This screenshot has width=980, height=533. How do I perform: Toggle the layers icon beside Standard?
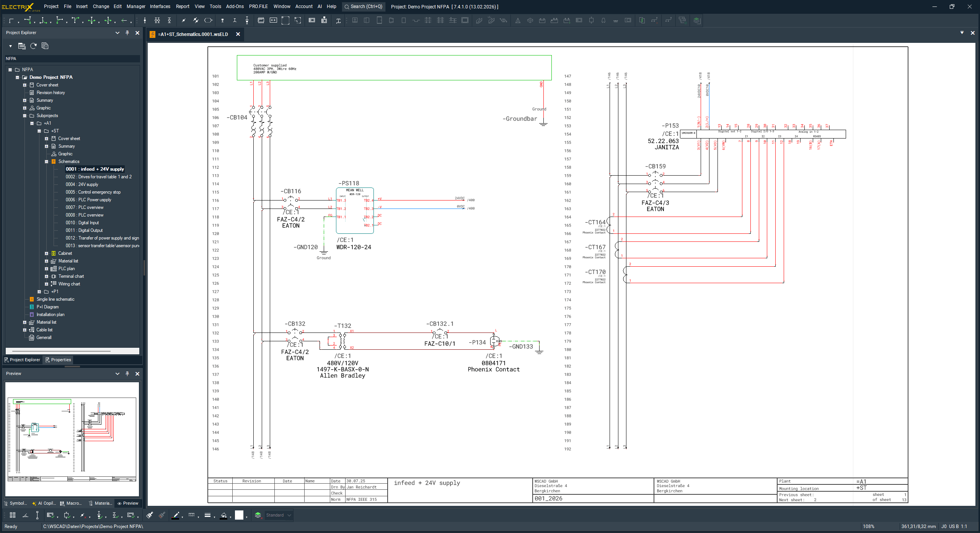coord(258,515)
